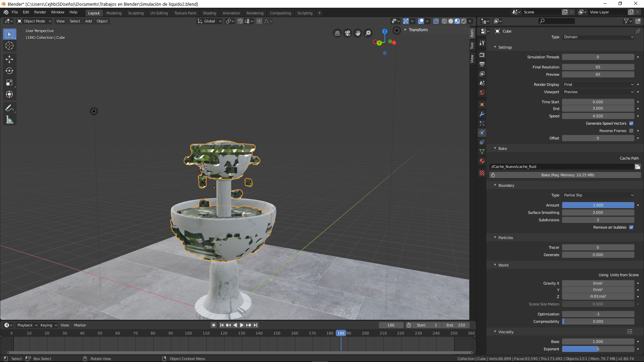
Task: Click folder icon beside Cache Path
Action: click(637, 167)
